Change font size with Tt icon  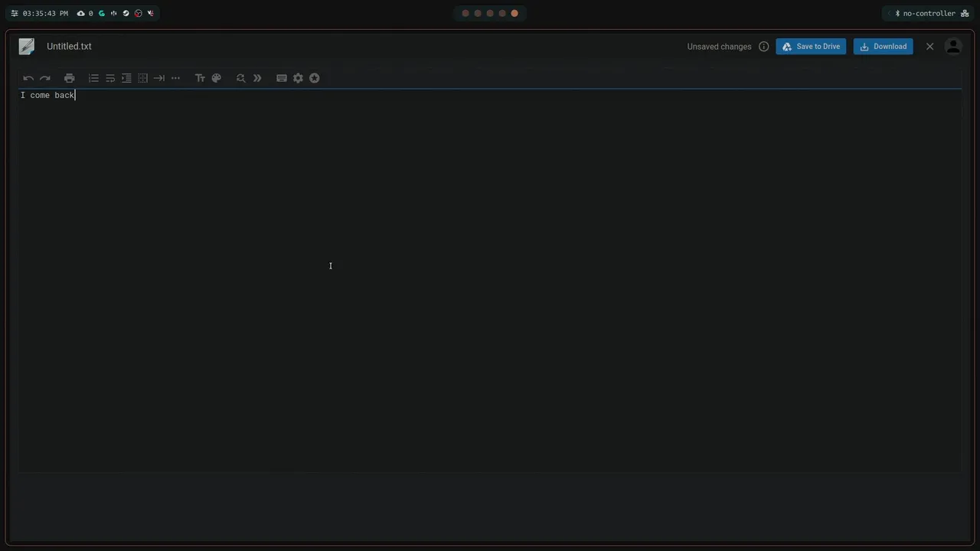(200, 78)
